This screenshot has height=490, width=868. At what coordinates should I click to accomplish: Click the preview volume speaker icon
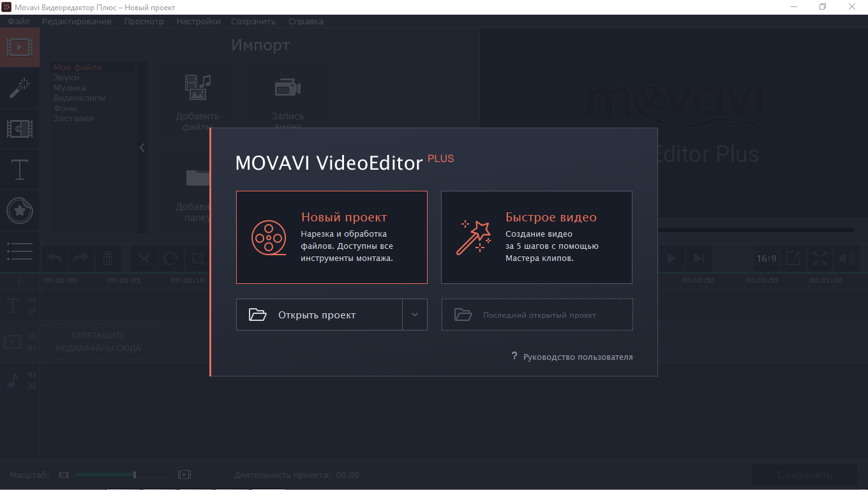pyautogui.click(x=847, y=258)
